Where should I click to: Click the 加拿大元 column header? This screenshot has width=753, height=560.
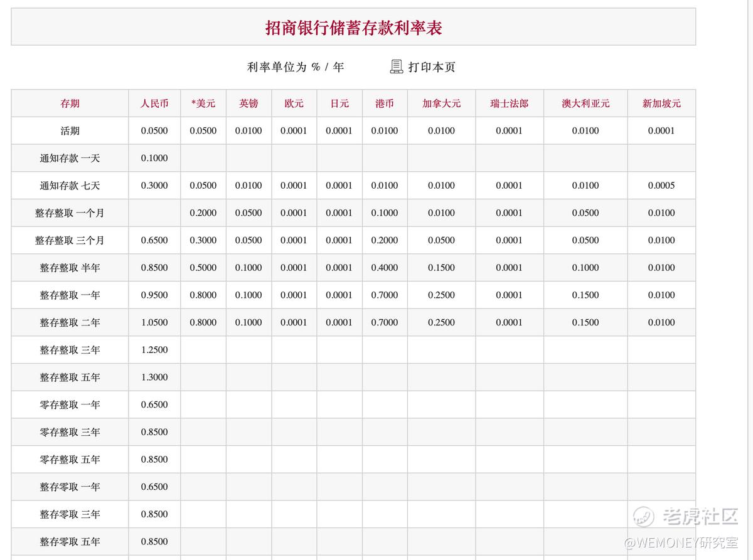tap(441, 103)
